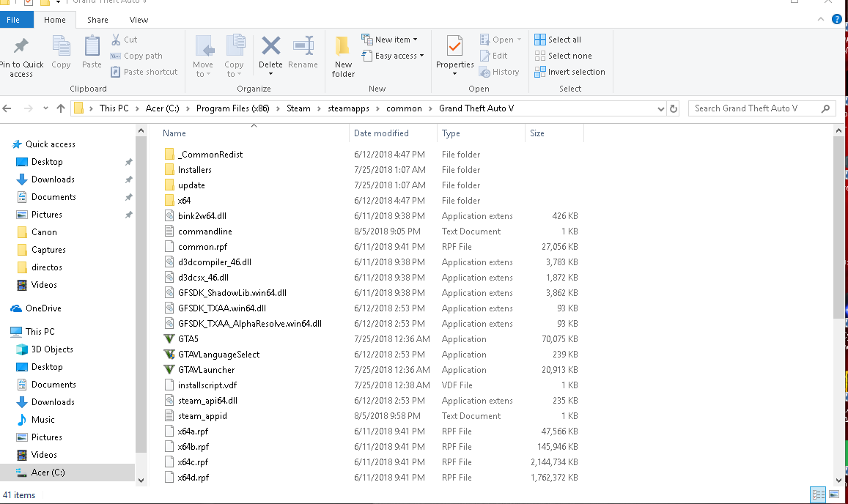
Task: Click the red Delete icon
Action: [x=270, y=46]
